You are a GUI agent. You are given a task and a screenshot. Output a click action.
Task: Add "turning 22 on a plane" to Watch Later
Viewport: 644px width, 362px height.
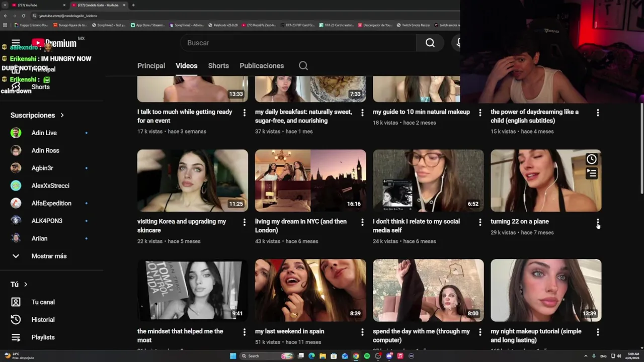click(592, 159)
